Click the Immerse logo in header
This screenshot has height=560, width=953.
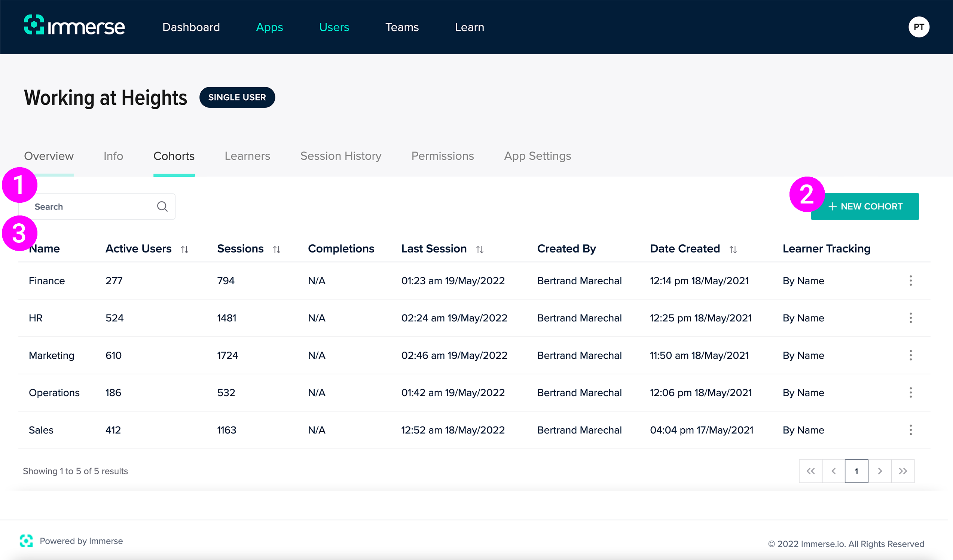point(74,26)
